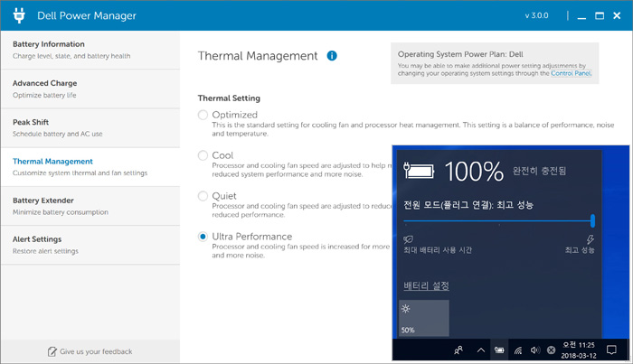633x364 pixels.
Task: Click the volume speaker tray icon
Action: 535,350
